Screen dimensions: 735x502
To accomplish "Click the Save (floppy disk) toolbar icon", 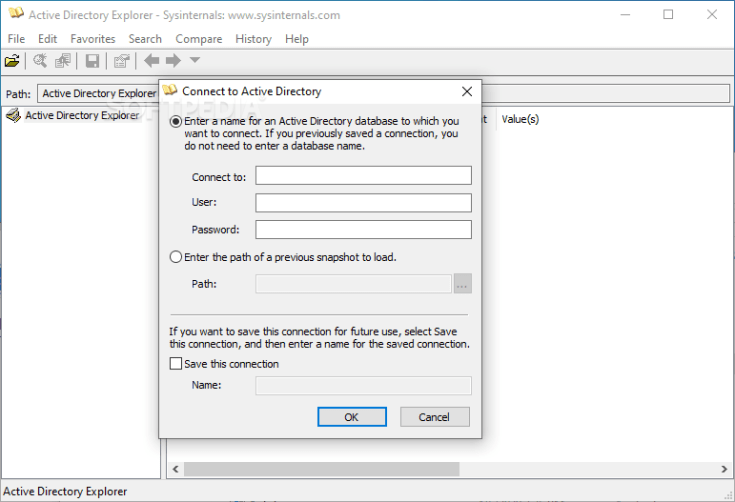I will [x=92, y=60].
